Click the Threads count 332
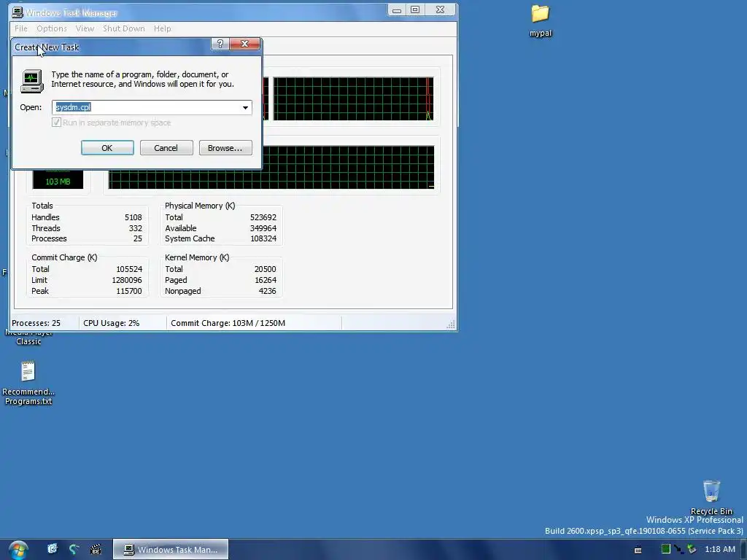Viewport: 747px width, 560px height. point(135,228)
